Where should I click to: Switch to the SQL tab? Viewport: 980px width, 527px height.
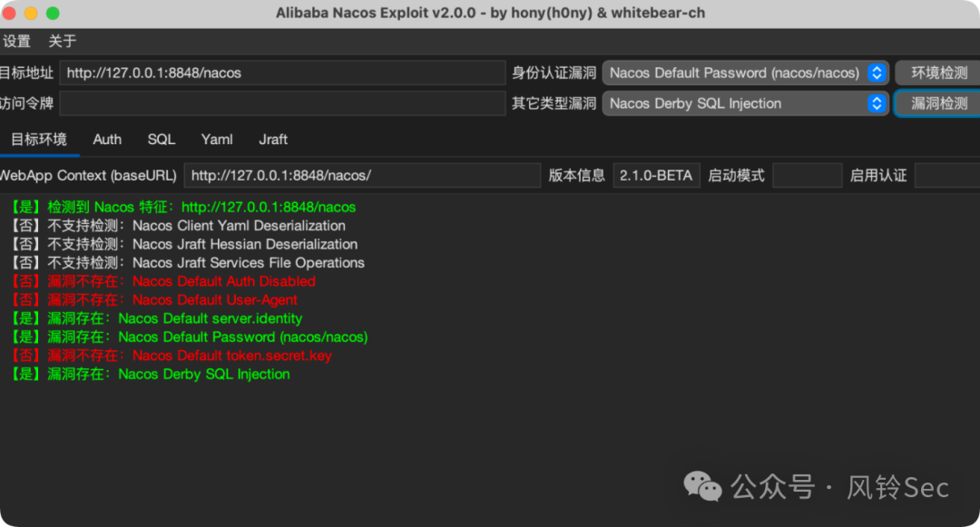pos(162,140)
